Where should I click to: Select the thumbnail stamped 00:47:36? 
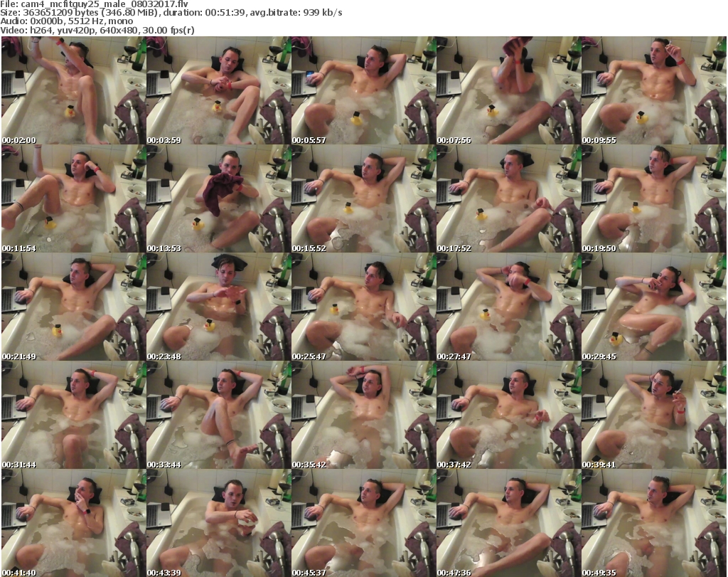[x=508, y=523]
